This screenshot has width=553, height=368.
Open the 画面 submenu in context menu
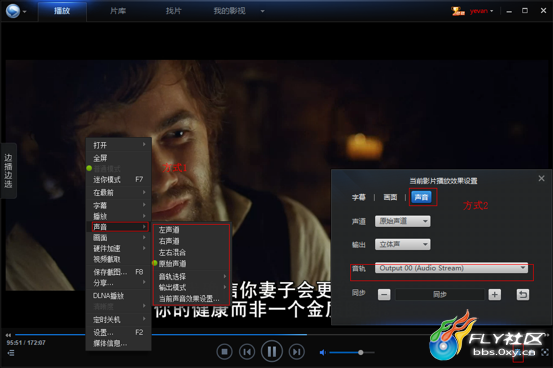[119, 238]
